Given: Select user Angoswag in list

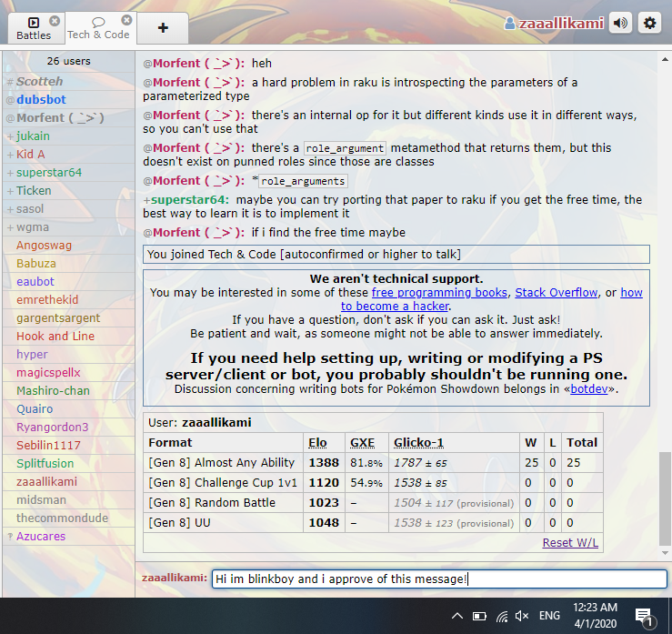Looking at the screenshot, I should [x=68, y=246].
